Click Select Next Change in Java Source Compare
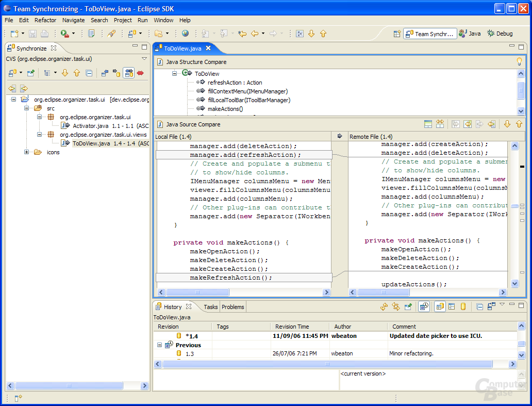This screenshot has width=532, height=406. [x=507, y=124]
